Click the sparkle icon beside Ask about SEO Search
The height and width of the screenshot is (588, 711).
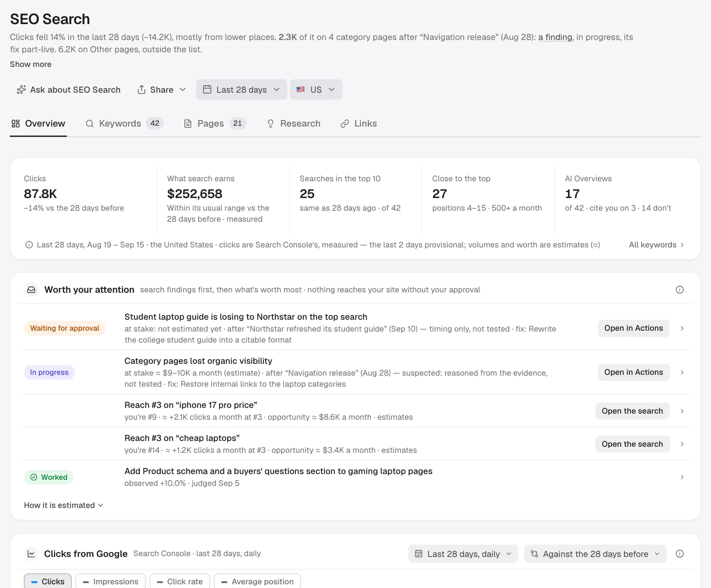click(21, 89)
